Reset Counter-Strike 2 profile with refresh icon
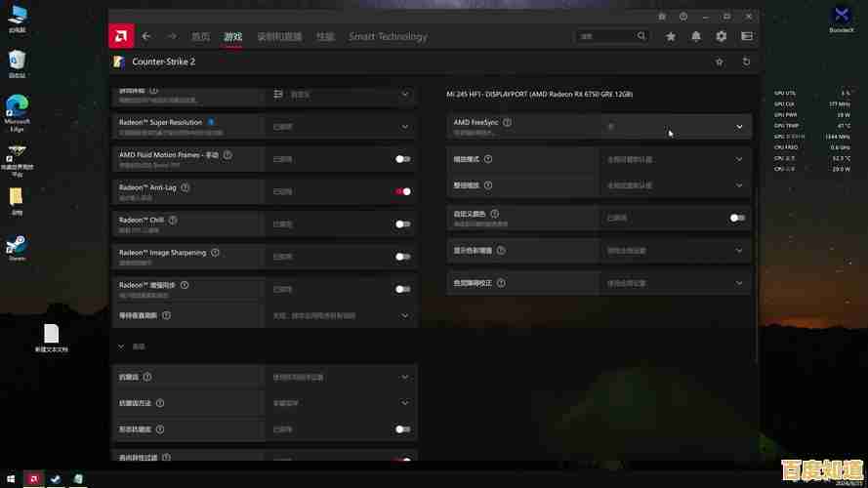The width and height of the screenshot is (868, 488). (x=747, y=61)
